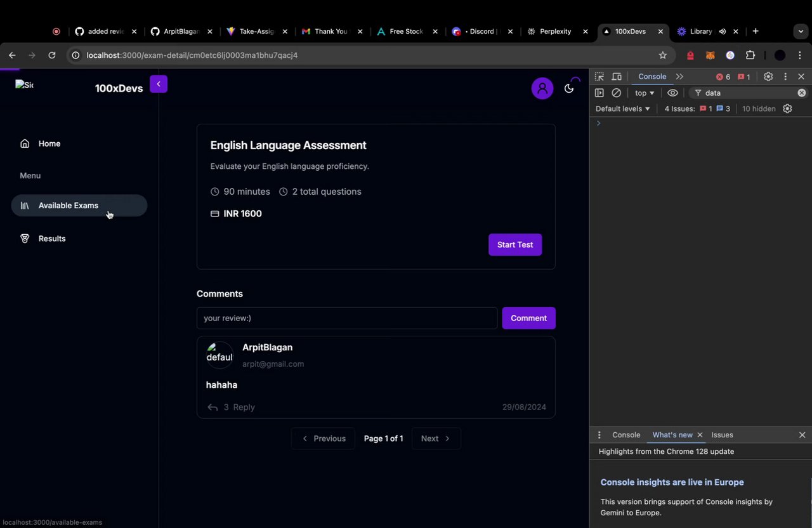Open the Chrome extensions puzzle icon
812x528 pixels.
pyautogui.click(x=750, y=55)
